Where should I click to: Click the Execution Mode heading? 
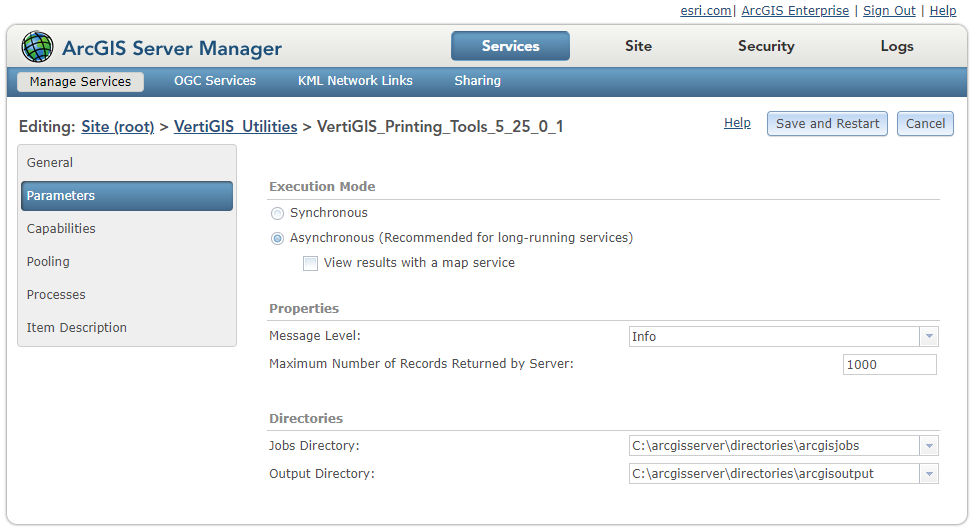[x=322, y=186]
